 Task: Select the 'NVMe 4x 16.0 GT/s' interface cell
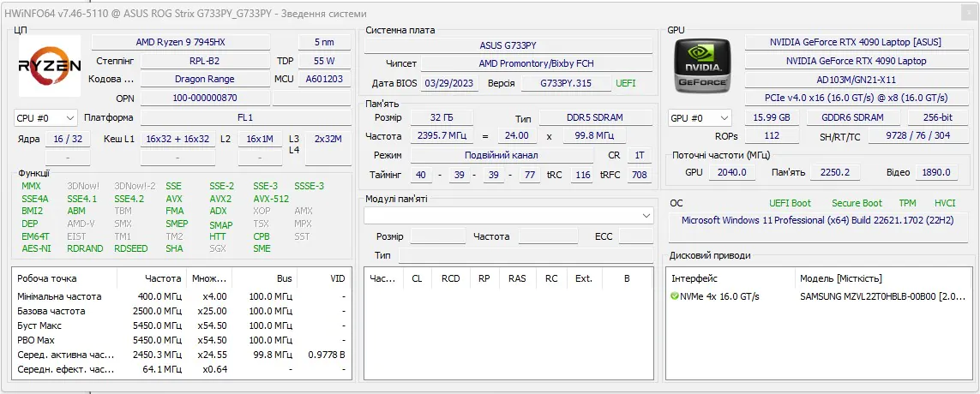719,296
